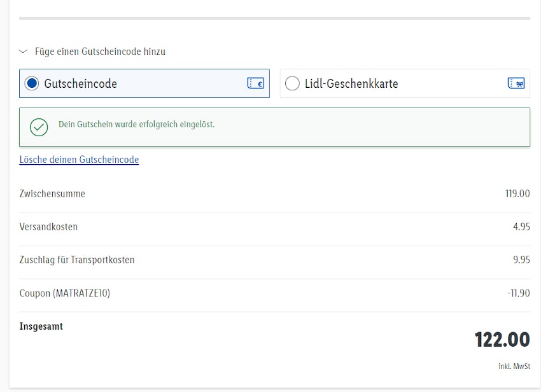
Task: Click the Insgesamt total amount 122.00
Action: click(502, 339)
